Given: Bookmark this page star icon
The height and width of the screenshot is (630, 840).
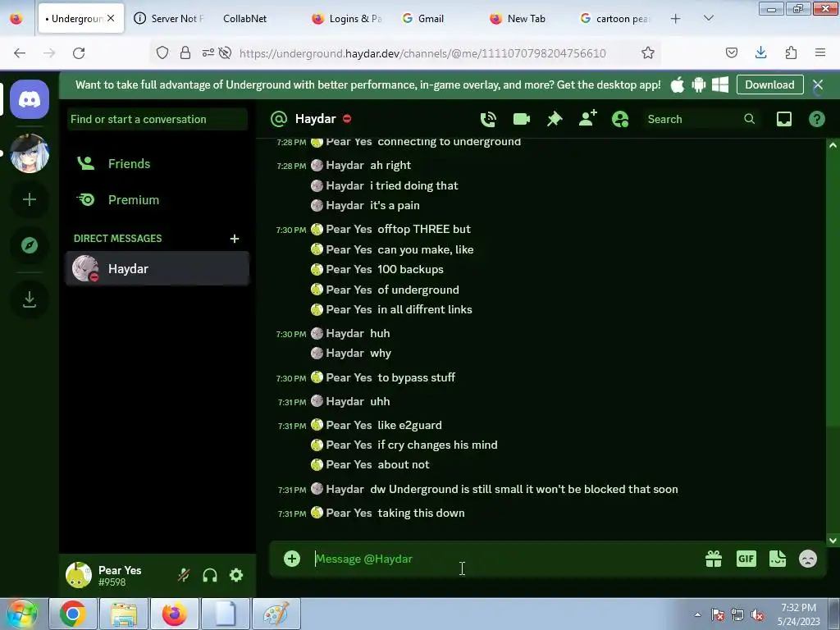Looking at the screenshot, I should [x=648, y=52].
